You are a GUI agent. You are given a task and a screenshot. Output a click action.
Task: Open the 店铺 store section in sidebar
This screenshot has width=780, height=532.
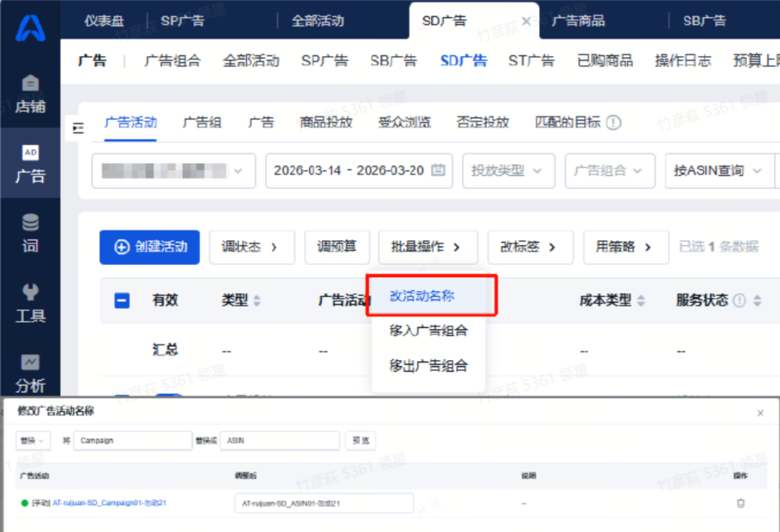[x=30, y=94]
